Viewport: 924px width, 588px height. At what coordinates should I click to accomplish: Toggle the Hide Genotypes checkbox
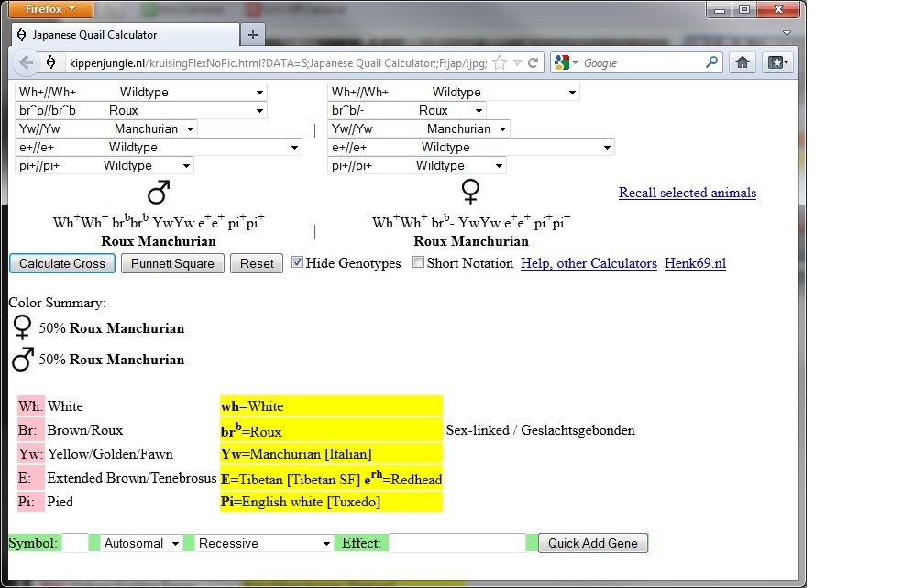(297, 262)
